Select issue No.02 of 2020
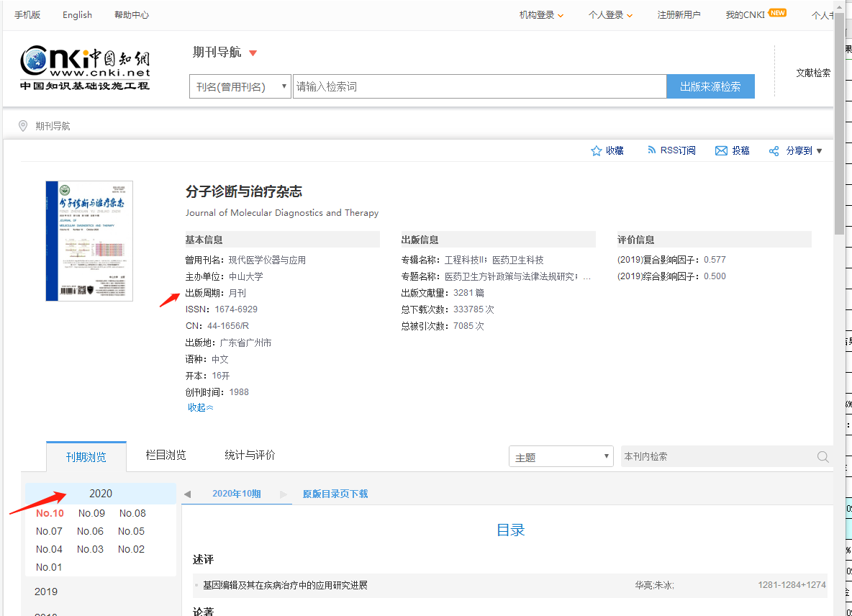The width and height of the screenshot is (852, 616). pyautogui.click(x=132, y=549)
